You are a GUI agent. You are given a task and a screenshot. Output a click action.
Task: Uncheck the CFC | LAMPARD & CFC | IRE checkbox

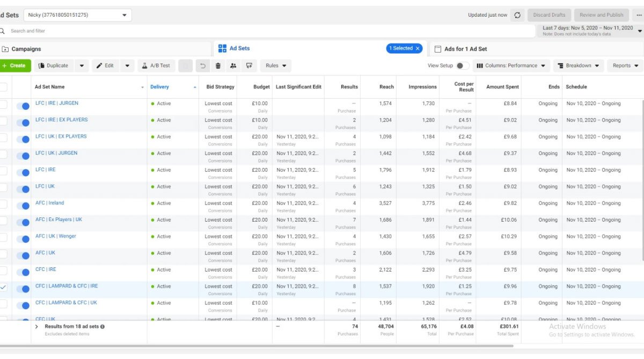(x=3, y=288)
